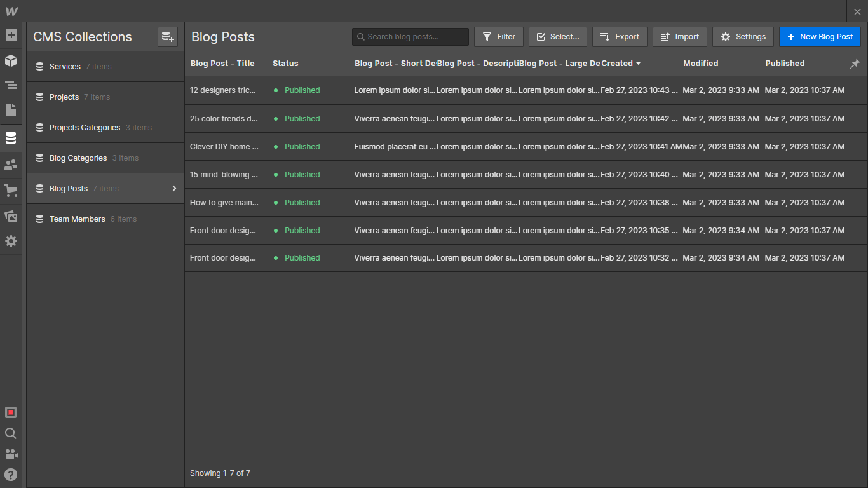Click the Users panel icon
868x488 pixels.
[11, 164]
